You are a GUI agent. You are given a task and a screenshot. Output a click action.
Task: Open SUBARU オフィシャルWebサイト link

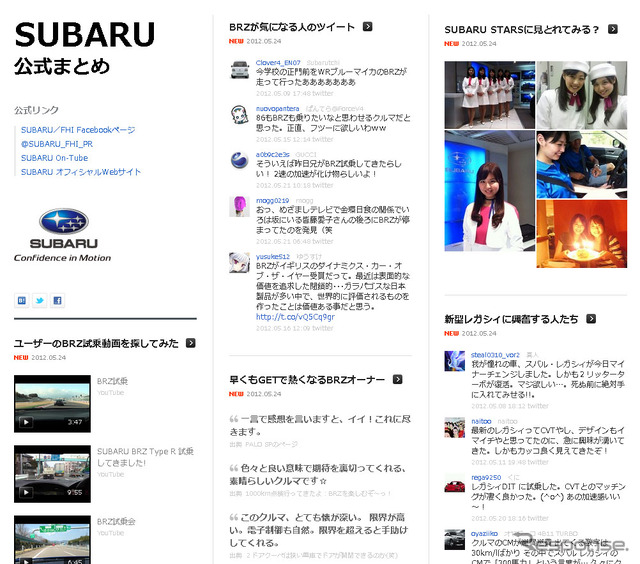pos(81,172)
